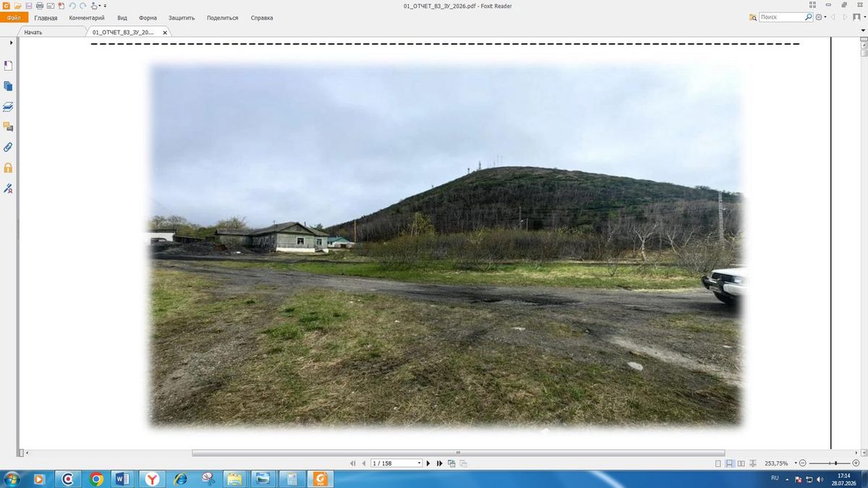Viewport: 868px width, 488px height.
Task: Open the search settings gear dropdown
Action: click(x=822, y=17)
